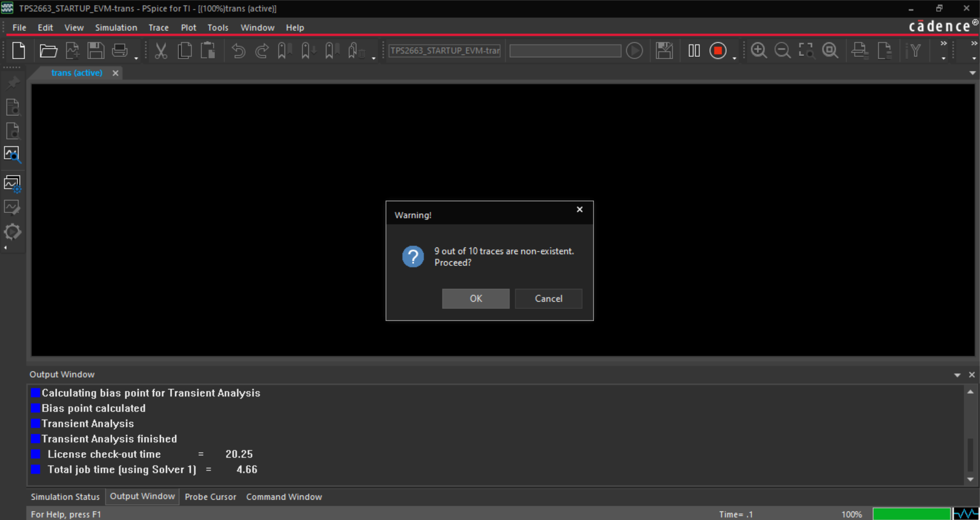Click the document-with-list toolbar icon

885,51
